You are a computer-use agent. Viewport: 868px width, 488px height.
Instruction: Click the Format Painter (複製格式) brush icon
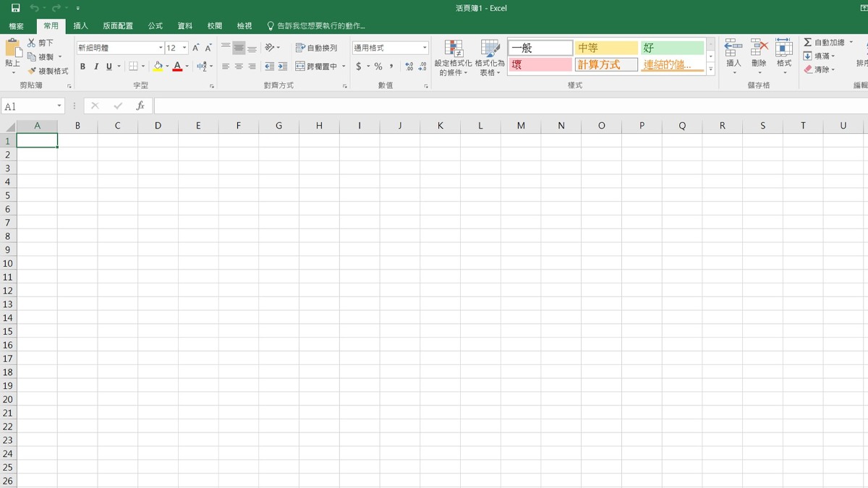[x=32, y=71]
